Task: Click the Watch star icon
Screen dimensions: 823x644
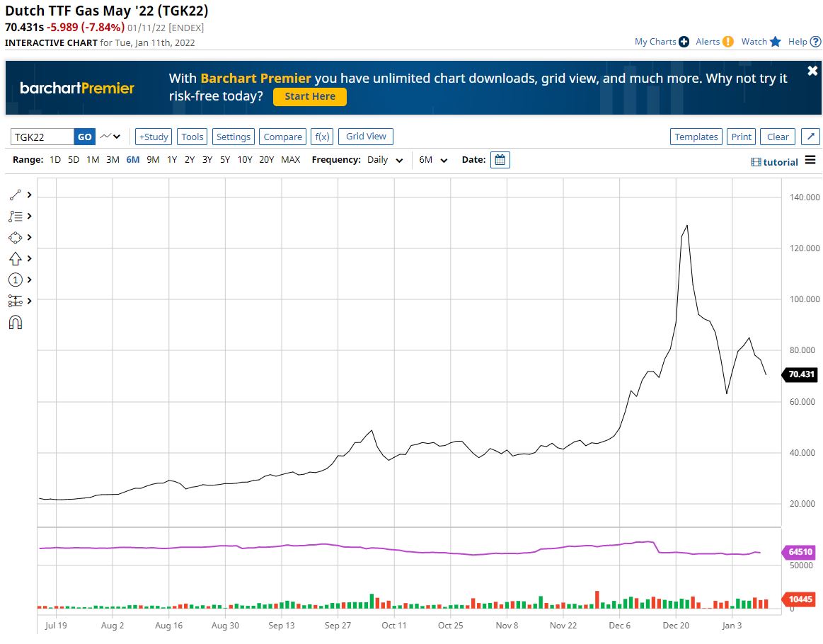Action: click(x=776, y=42)
